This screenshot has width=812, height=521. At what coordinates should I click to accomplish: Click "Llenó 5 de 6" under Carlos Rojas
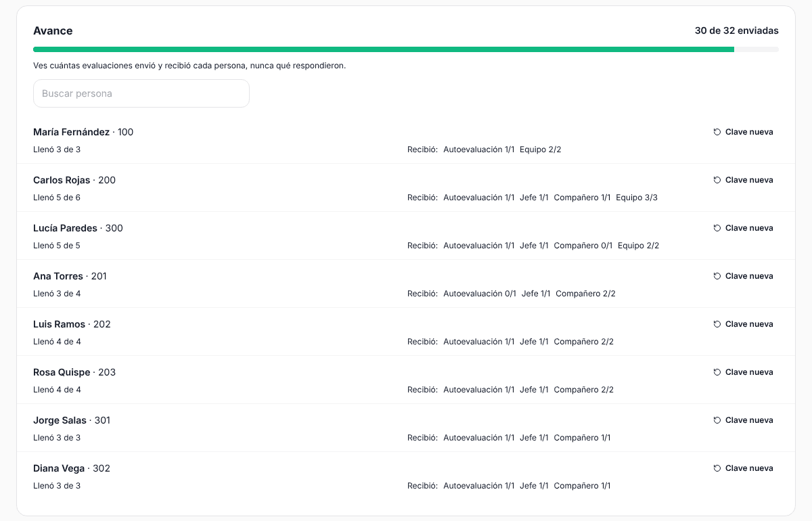coord(57,198)
